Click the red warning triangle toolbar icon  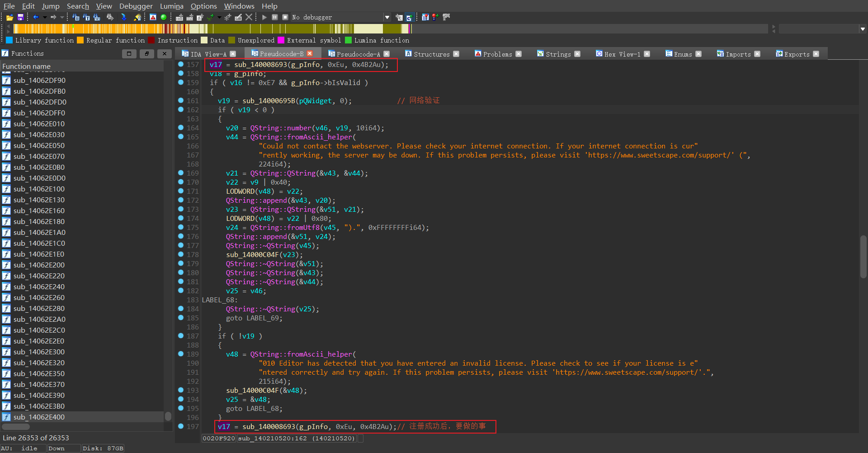click(153, 17)
